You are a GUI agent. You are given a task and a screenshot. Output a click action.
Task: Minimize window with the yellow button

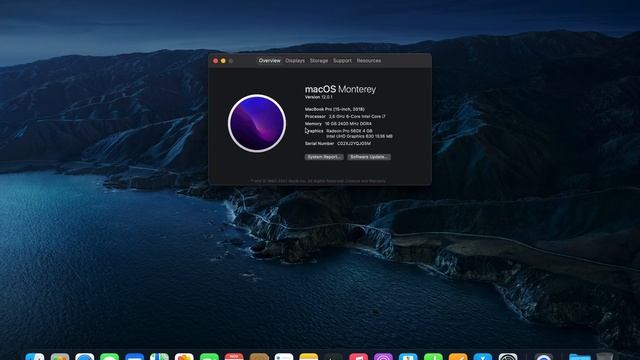click(223, 61)
